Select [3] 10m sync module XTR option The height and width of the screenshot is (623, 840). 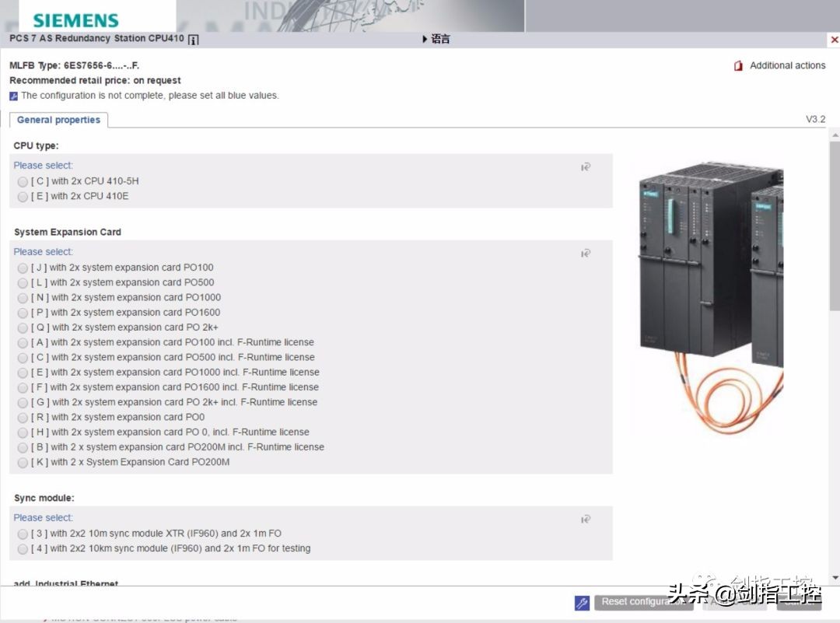click(23, 534)
